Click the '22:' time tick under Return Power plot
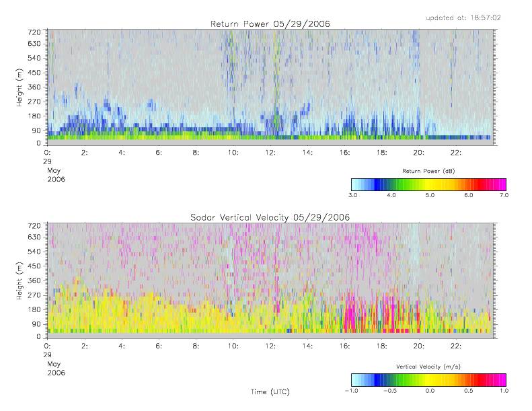The image size is (532, 411). [x=456, y=153]
